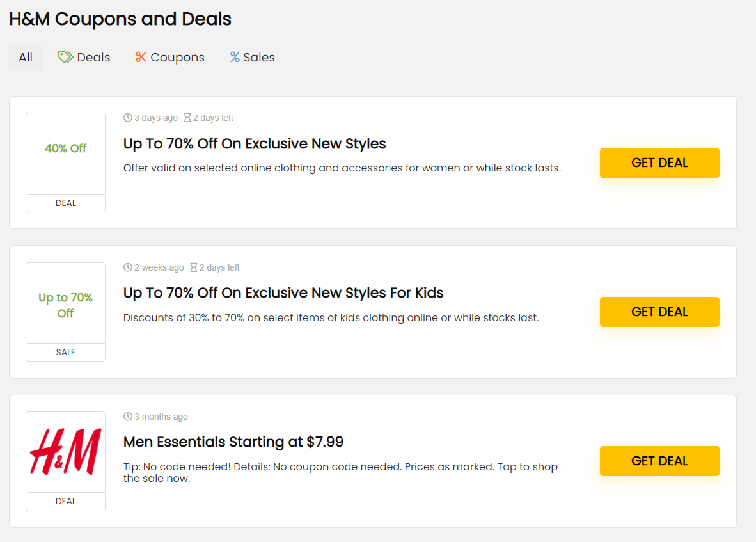756x542 pixels.
Task: Click the orange scissors icon beside Coupons
Action: (x=141, y=58)
